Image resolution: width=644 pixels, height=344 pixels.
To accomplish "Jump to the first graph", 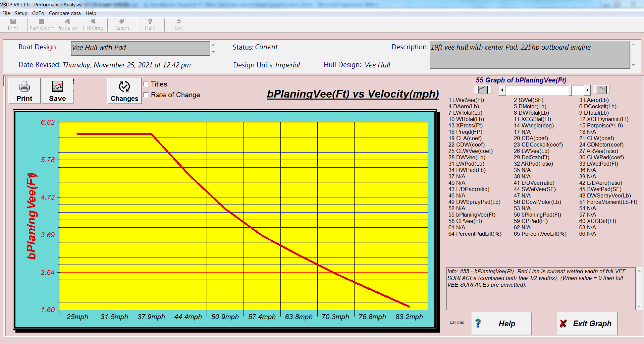I will tap(482, 90).
